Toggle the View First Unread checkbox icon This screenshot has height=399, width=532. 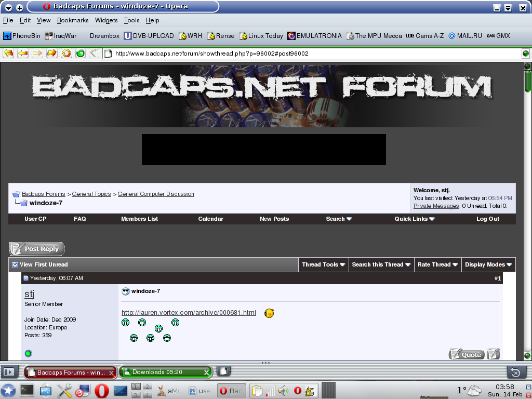click(15, 264)
